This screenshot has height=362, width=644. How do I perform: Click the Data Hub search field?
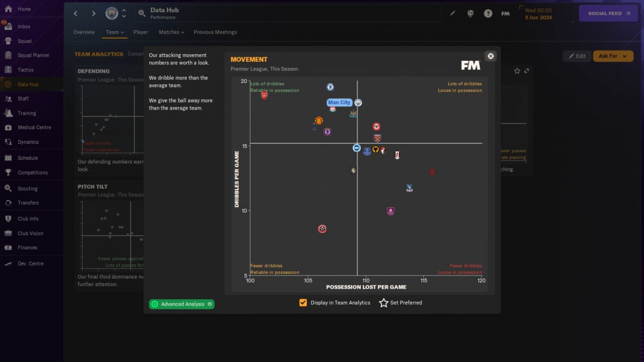click(x=288, y=14)
